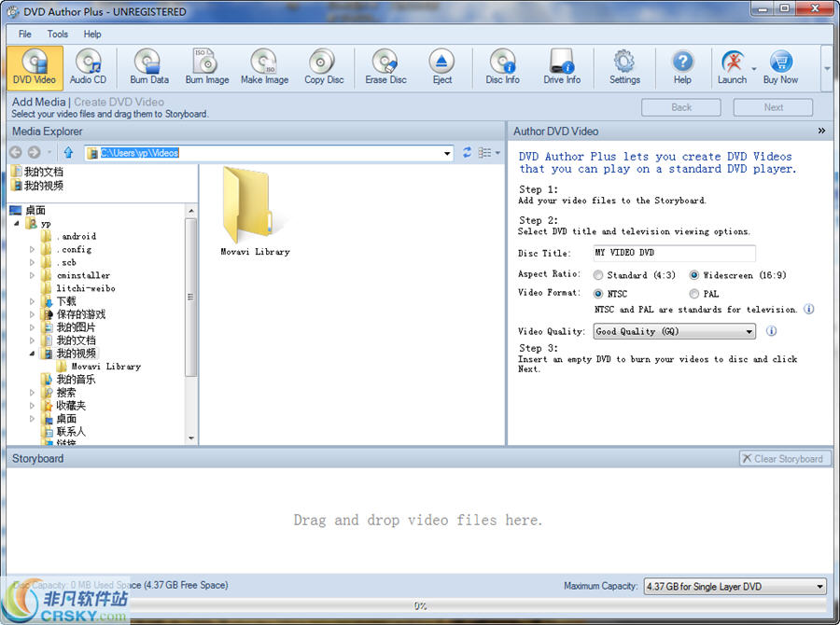Open the Disc Info tool
This screenshot has height=625, width=840.
pyautogui.click(x=502, y=65)
